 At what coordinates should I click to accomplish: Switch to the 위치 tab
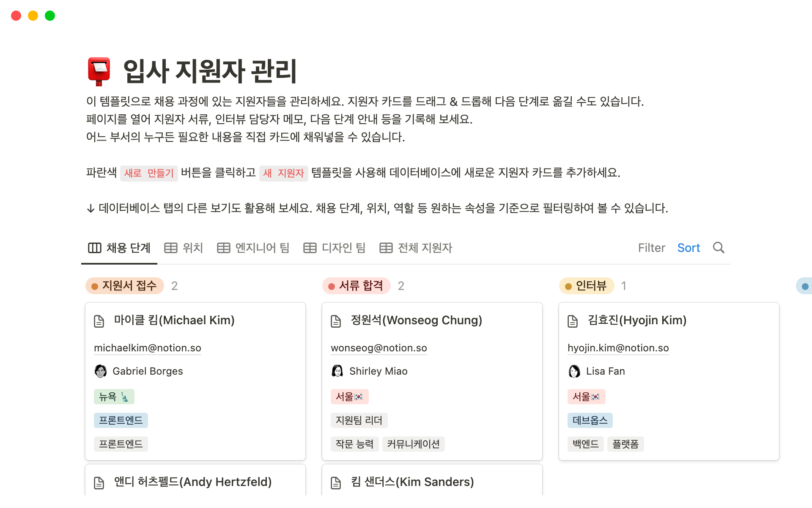click(184, 248)
